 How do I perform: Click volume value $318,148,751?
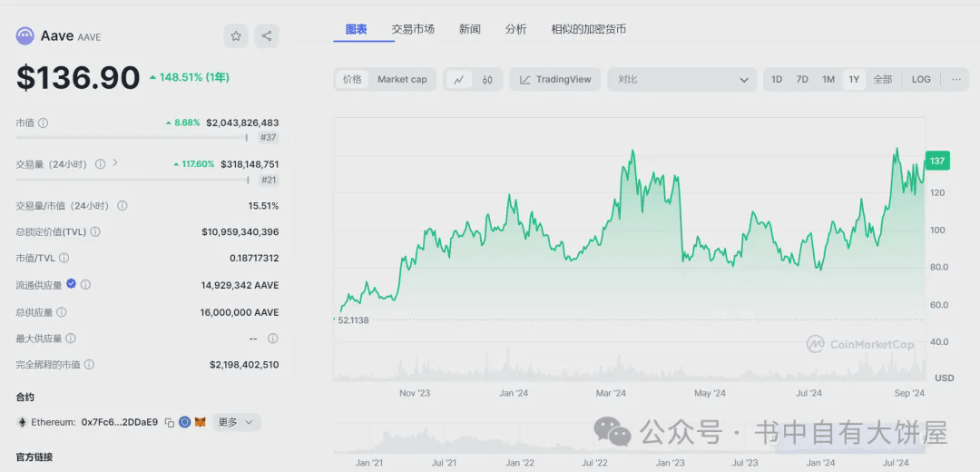click(x=250, y=164)
